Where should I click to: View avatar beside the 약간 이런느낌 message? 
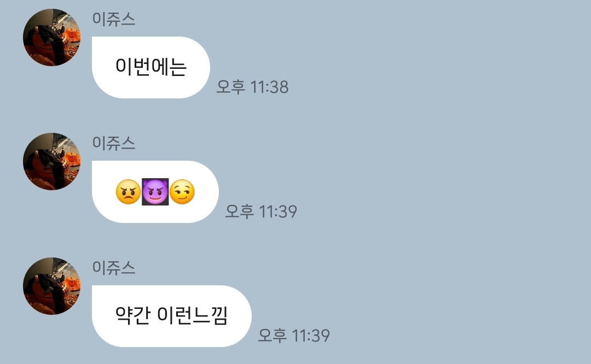pyautogui.click(x=52, y=286)
